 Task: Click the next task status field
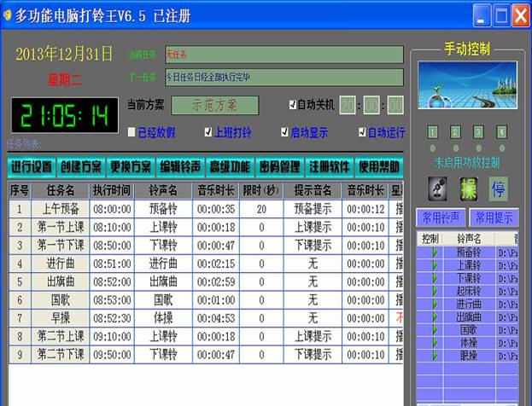coord(284,78)
